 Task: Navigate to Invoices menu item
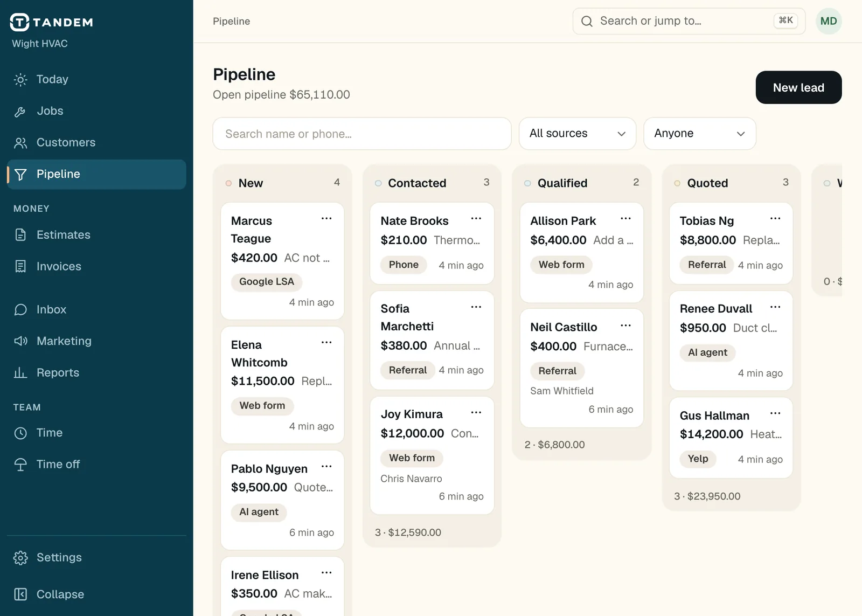(96, 266)
